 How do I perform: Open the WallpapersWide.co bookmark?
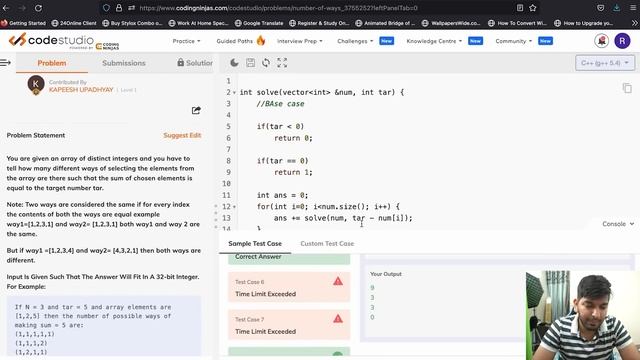[x=451, y=23]
